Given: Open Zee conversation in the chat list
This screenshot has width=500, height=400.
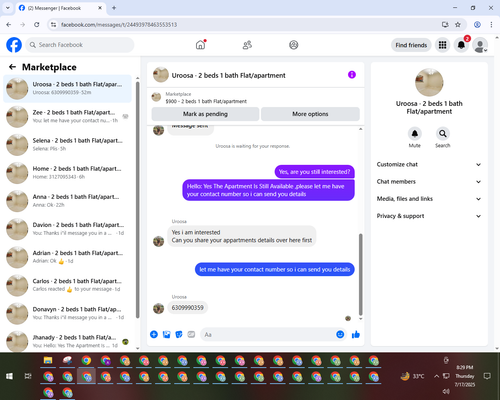Looking at the screenshot, I should pos(67,117).
